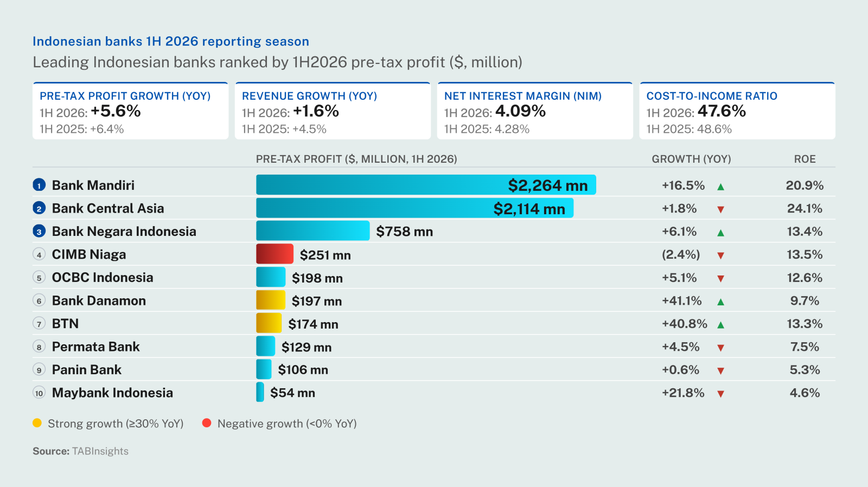The image size is (868, 487).
Task: Click the Bank Mandiri name
Action: click(93, 185)
